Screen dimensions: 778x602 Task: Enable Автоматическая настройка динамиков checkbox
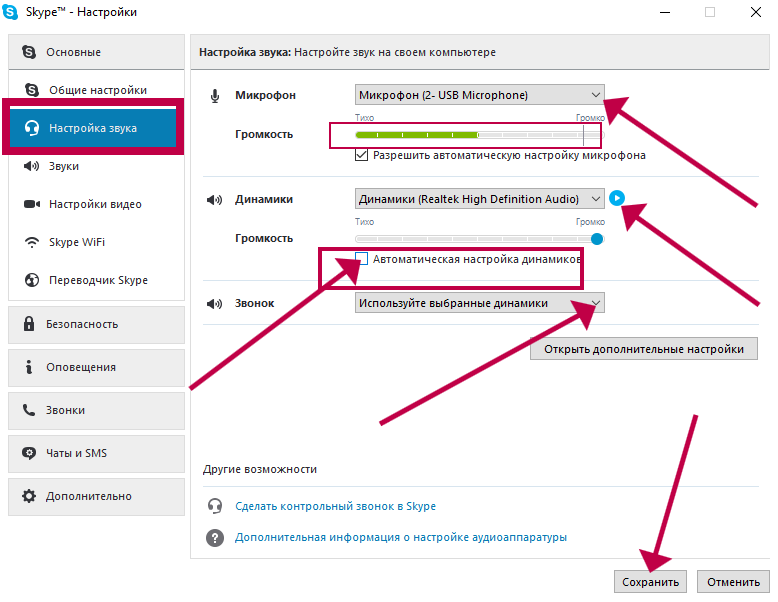(x=361, y=259)
